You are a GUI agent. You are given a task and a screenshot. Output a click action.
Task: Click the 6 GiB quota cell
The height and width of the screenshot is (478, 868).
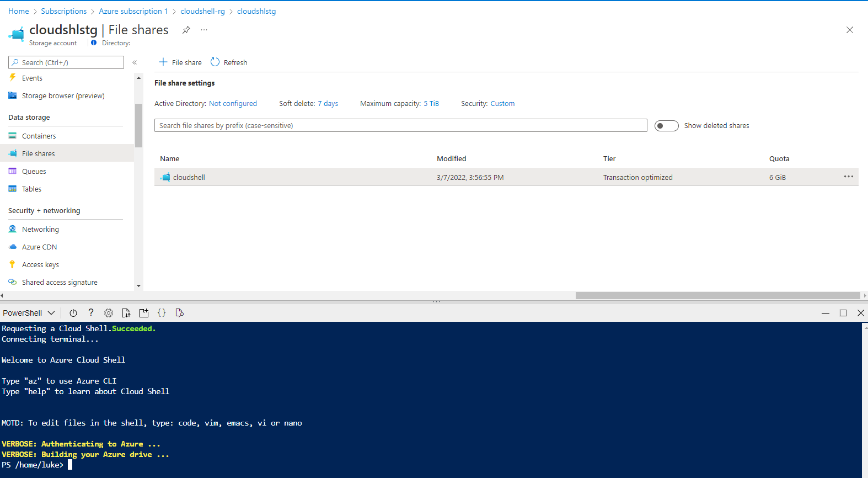coord(778,177)
